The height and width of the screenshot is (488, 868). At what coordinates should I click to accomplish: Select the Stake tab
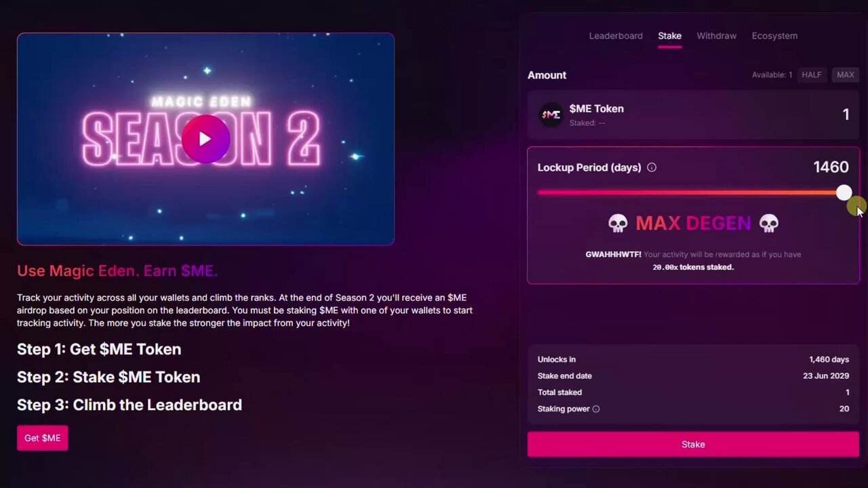pyautogui.click(x=669, y=36)
